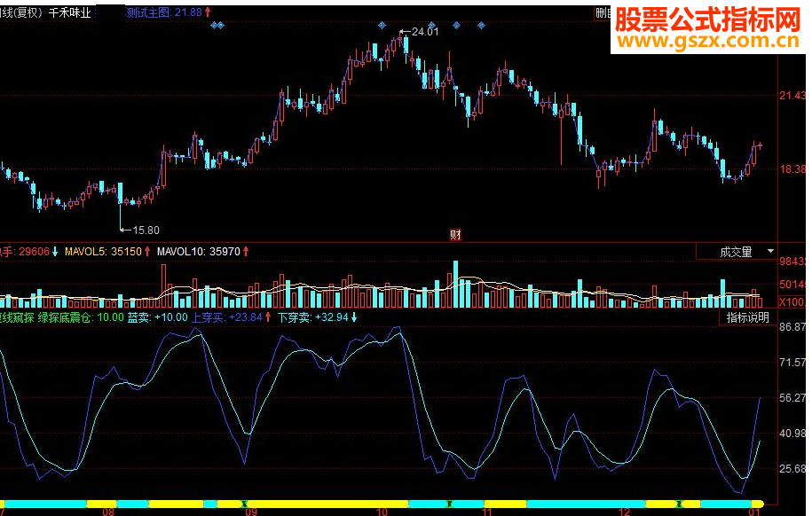Click the 15.80 low price label

pos(146,231)
